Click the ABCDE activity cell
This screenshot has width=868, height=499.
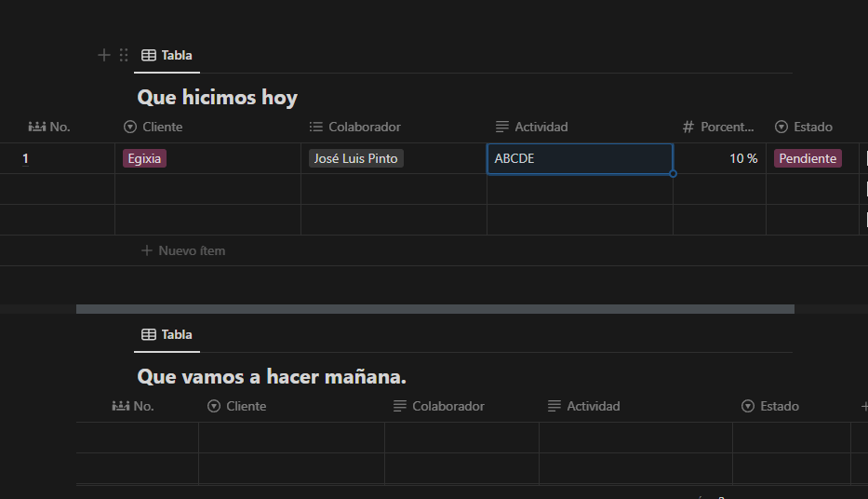pos(579,158)
